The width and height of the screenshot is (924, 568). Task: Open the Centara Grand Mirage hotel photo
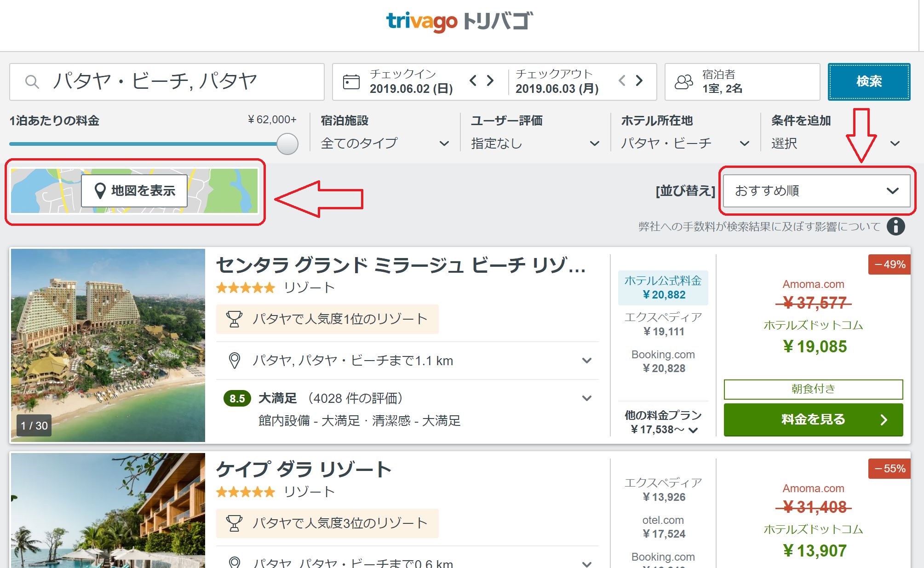click(108, 345)
